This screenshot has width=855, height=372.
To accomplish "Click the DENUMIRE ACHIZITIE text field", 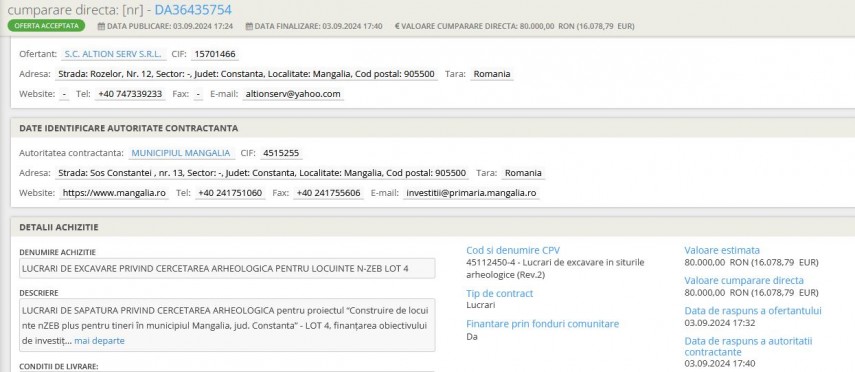I will (x=227, y=268).
